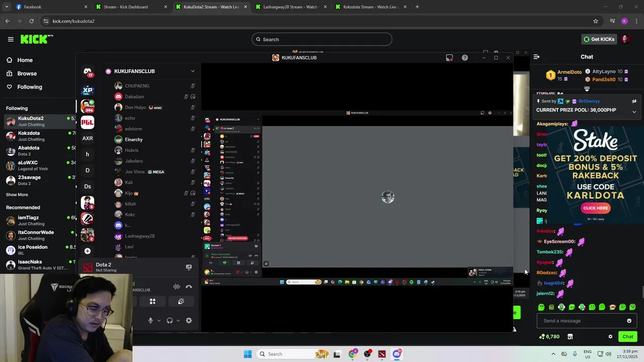Click Stake ad CLICK HERE button
The height and width of the screenshot is (362, 644).
[596, 208]
